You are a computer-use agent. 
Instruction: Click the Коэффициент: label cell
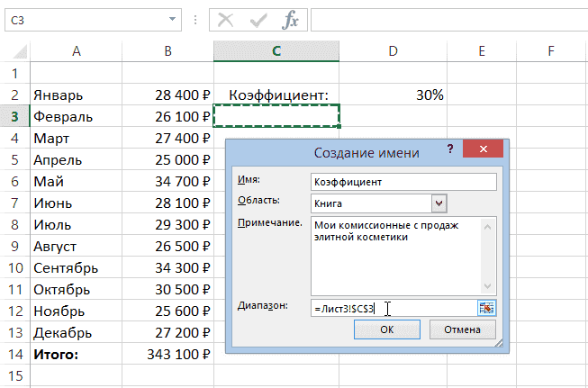pos(276,95)
